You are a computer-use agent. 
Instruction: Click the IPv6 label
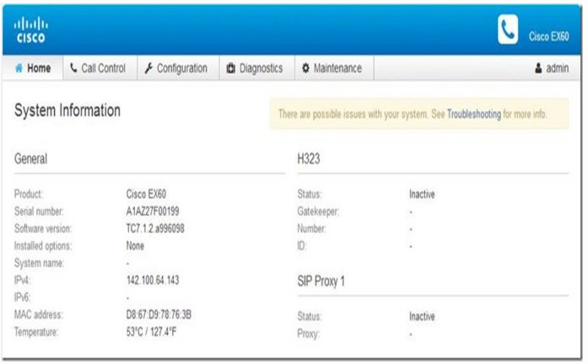[x=22, y=297]
